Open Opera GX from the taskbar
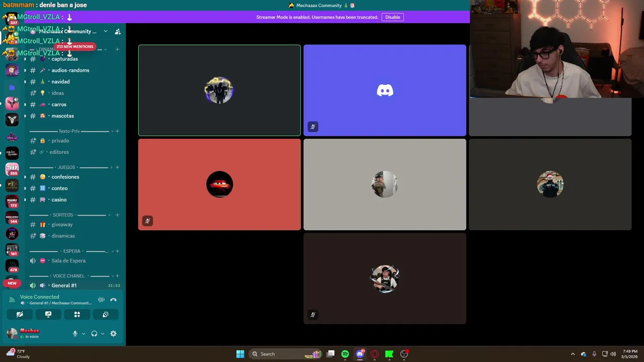 tap(374, 354)
